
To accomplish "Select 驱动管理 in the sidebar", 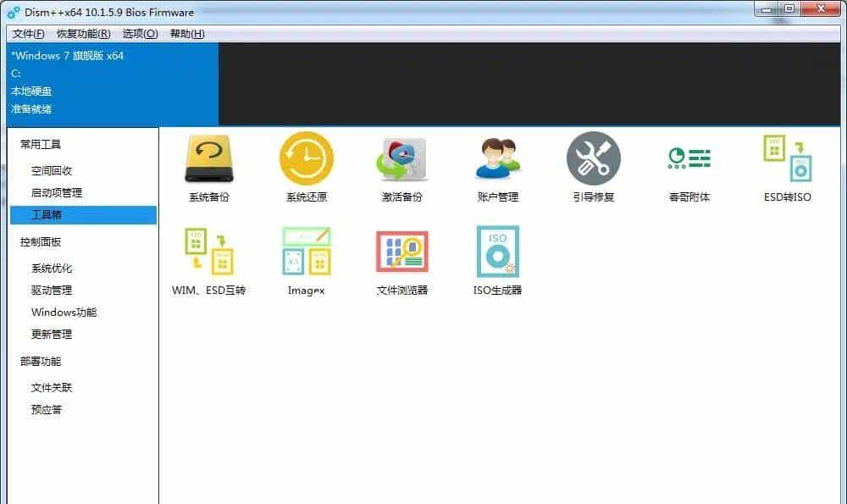I will (52, 291).
